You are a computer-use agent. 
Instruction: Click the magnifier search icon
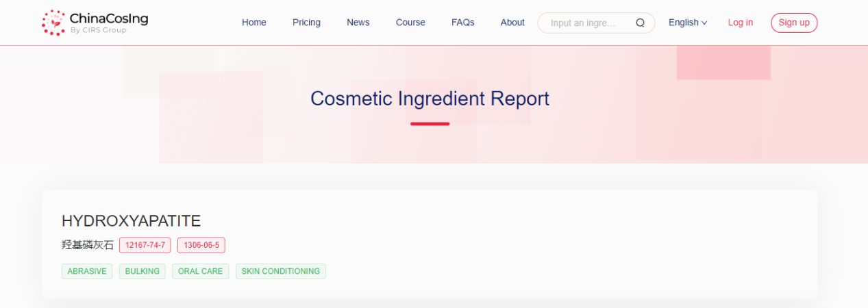click(640, 23)
